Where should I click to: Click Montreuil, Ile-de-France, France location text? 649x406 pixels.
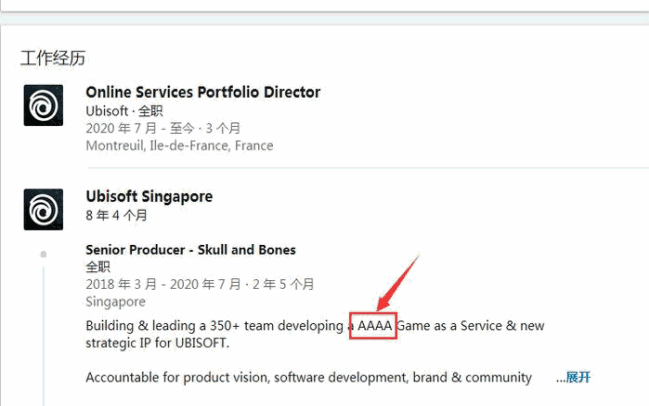point(179,145)
